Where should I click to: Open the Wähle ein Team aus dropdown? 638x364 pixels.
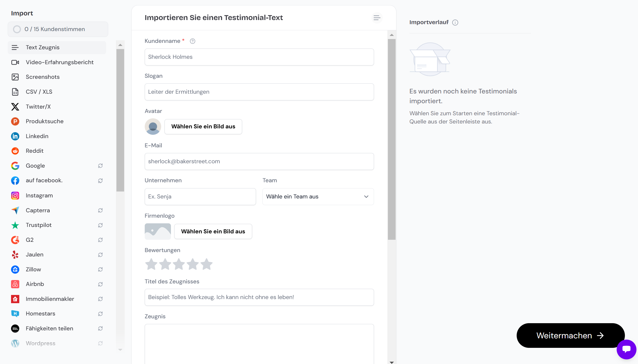tap(318, 197)
